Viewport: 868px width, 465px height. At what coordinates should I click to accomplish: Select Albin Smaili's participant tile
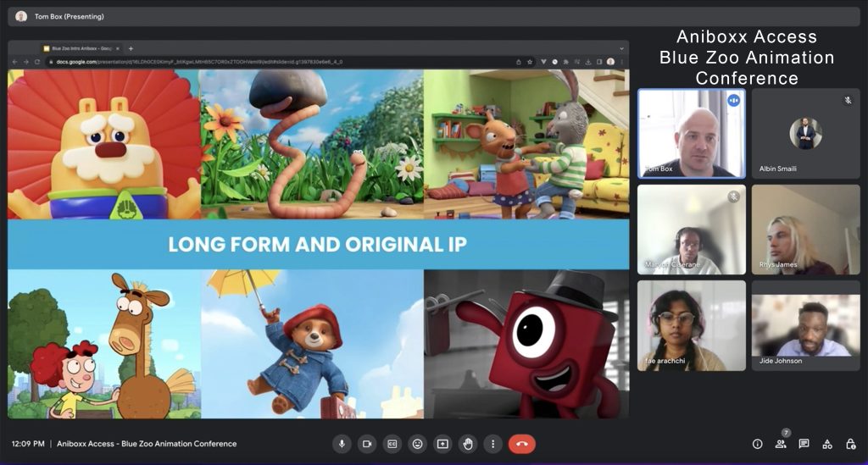805,134
